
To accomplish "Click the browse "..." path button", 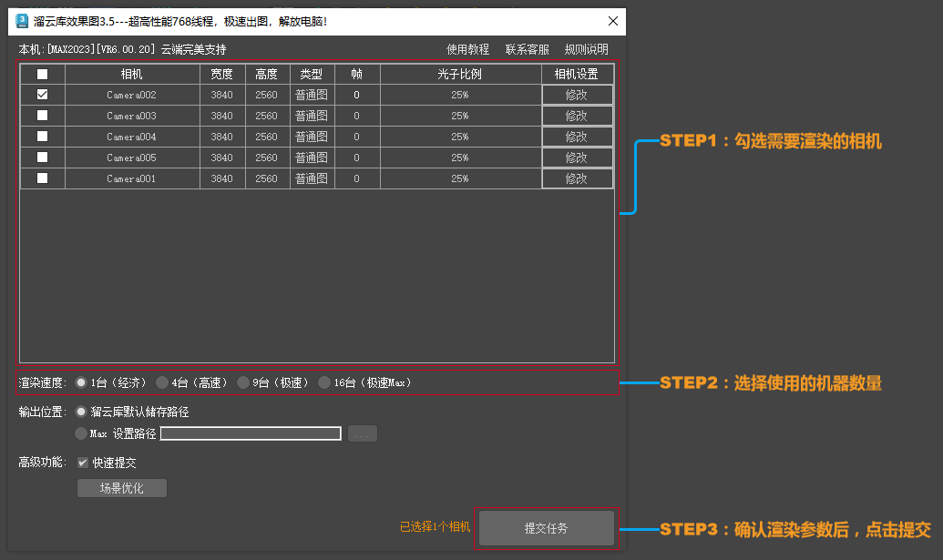I will click(362, 433).
